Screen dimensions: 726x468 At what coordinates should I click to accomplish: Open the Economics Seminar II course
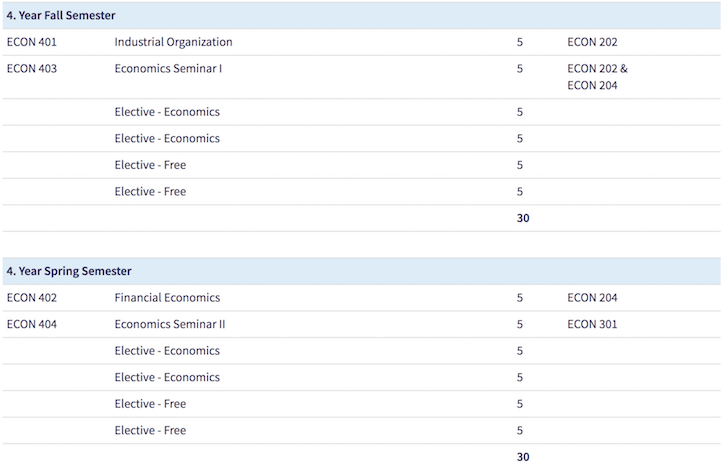click(x=170, y=324)
